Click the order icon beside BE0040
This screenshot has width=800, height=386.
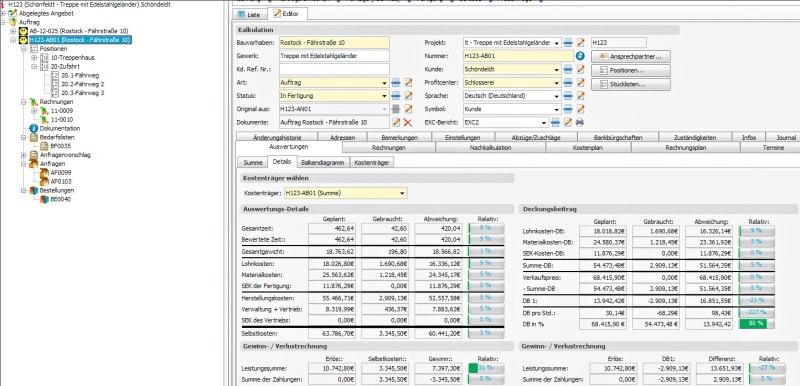point(45,199)
